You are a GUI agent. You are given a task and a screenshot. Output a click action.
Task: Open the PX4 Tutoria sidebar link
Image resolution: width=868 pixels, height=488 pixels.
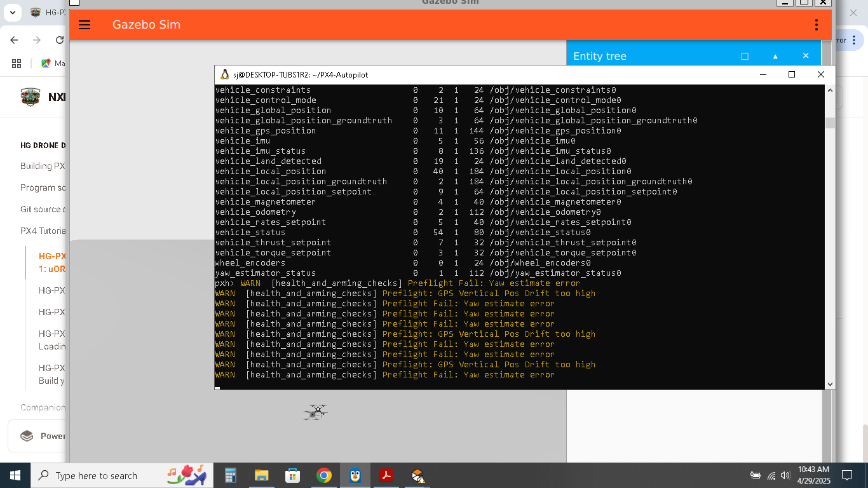click(x=43, y=231)
